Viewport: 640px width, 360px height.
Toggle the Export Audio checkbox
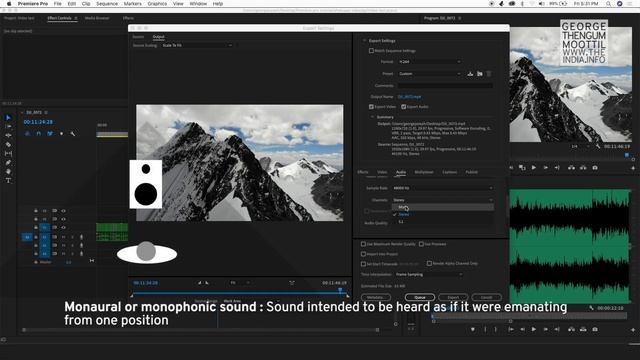[403, 107]
